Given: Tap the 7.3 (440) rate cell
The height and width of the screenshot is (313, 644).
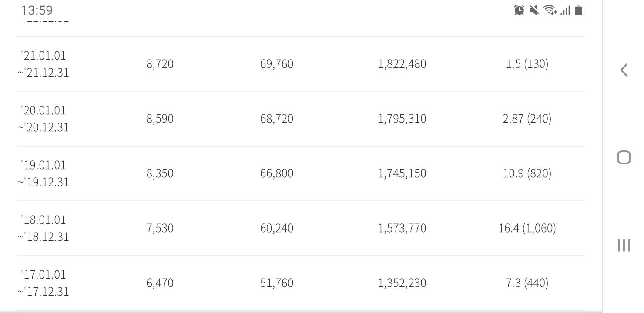Looking at the screenshot, I should pyautogui.click(x=527, y=283).
